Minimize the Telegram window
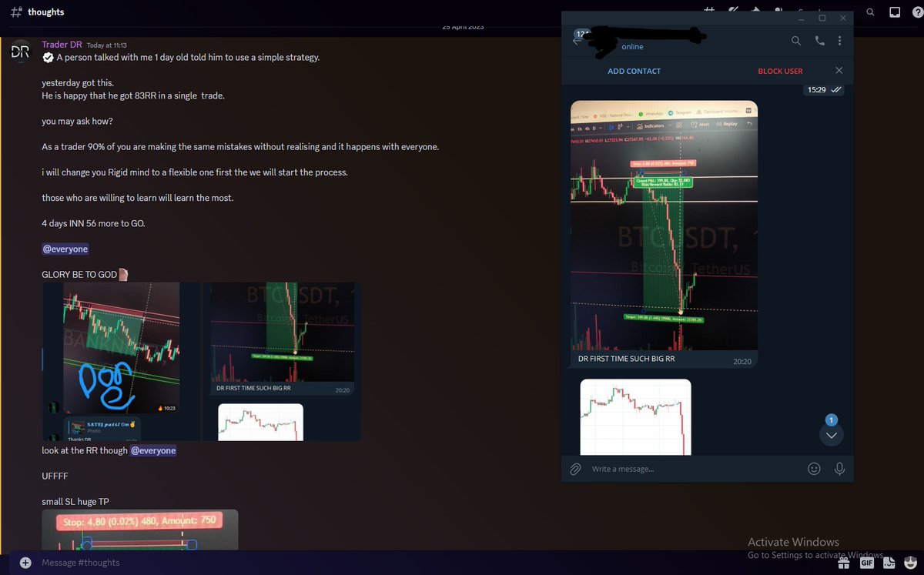 pyautogui.click(x=801, y=18)
